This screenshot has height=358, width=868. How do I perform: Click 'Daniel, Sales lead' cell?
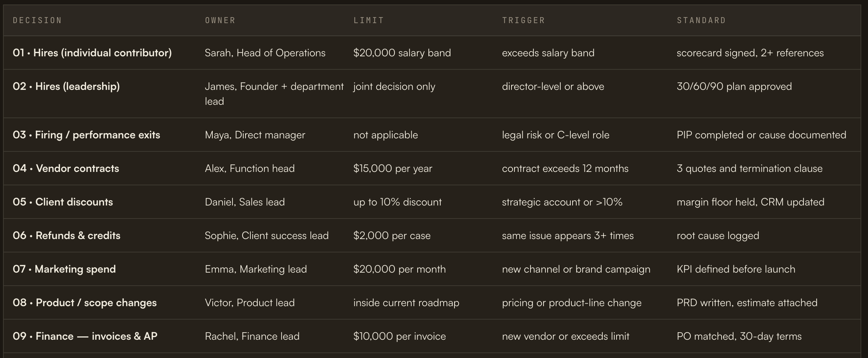pos(245,202)
